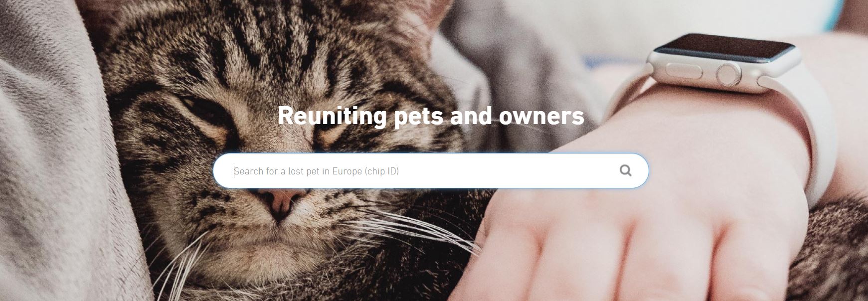Click the empty area of the search bar before the magnifier
This screenshot has height=301, width=868.
tap(509, 171)
